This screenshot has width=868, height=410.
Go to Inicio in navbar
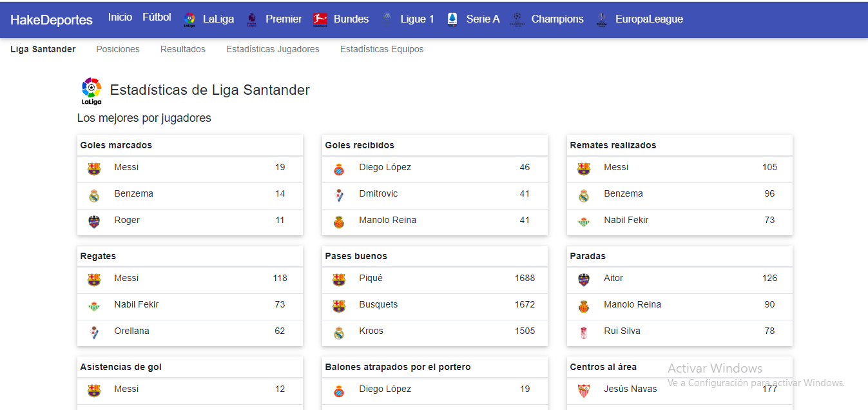coord(120,17)
